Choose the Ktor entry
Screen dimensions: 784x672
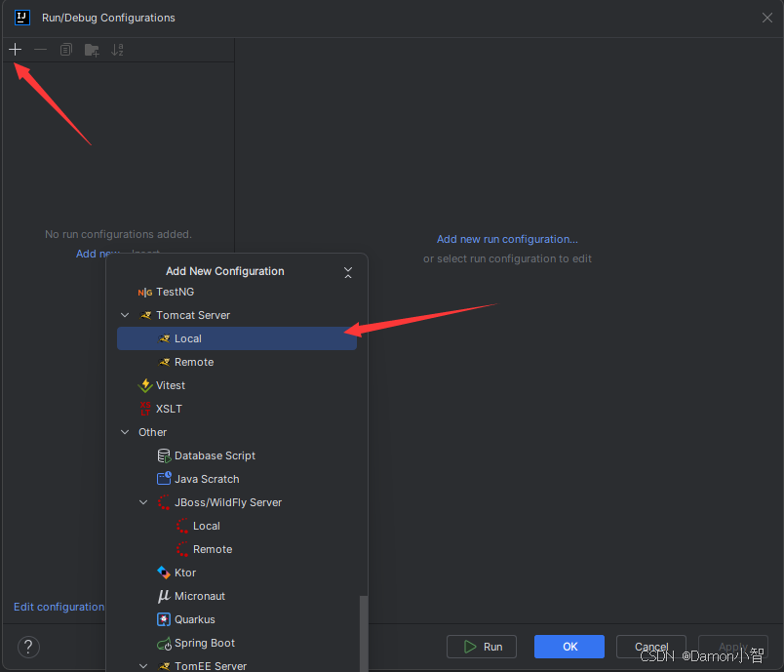point(237,573)
